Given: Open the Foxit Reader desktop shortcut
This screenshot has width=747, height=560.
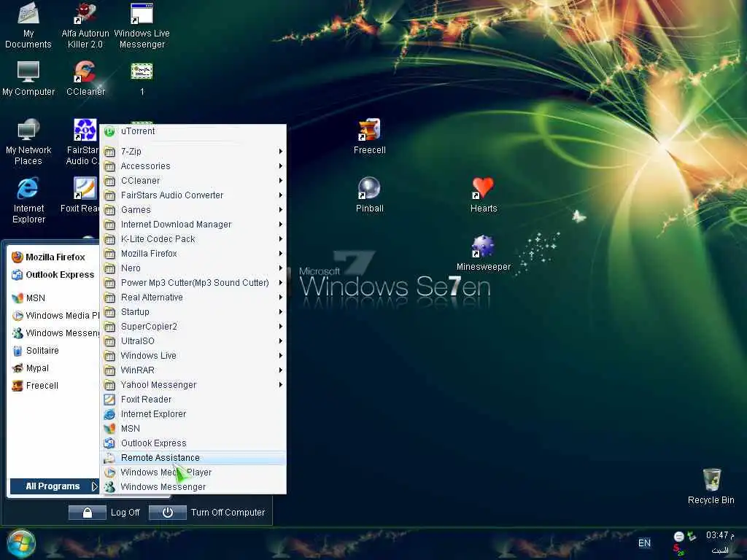Looking at the screenshot, I should (80, 194).
